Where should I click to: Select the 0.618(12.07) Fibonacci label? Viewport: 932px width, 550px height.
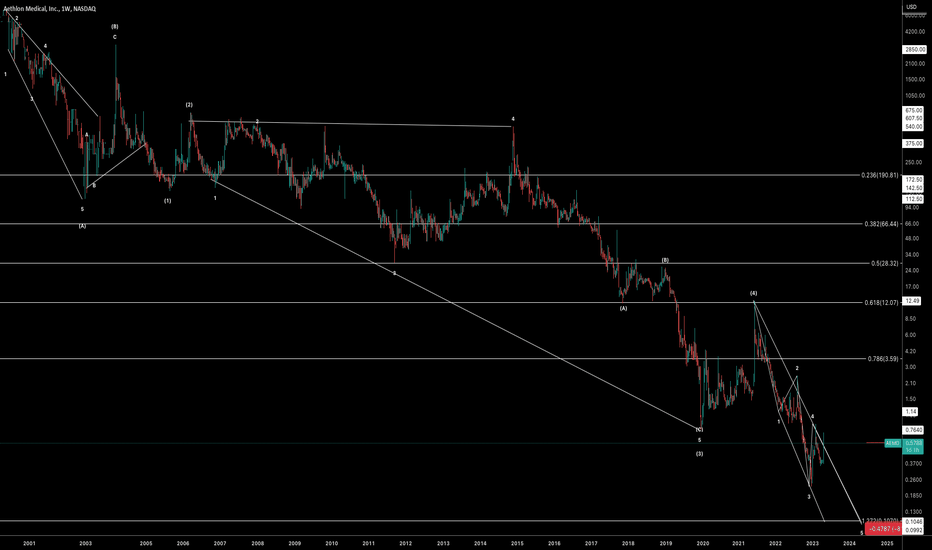(x=881, y=303)
